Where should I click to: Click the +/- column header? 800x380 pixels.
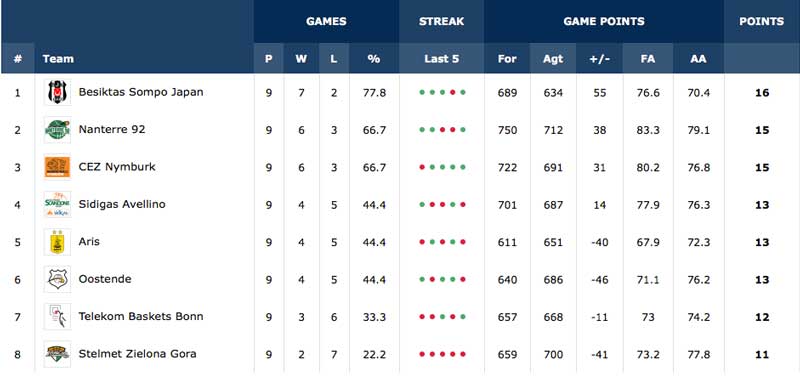(x=599, y=59)
